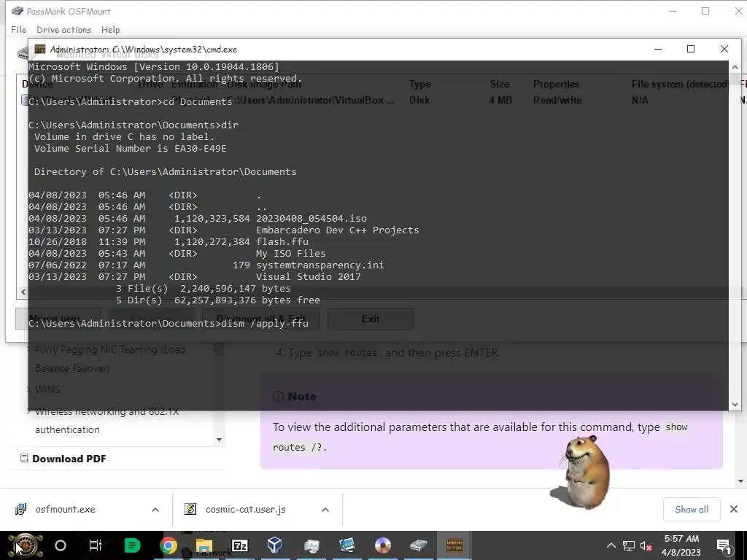Image resolution: width=747 pixels, height=560 pixels.
Task: Click 'My ISO Files' directory text
Action: tap(290, 253)
